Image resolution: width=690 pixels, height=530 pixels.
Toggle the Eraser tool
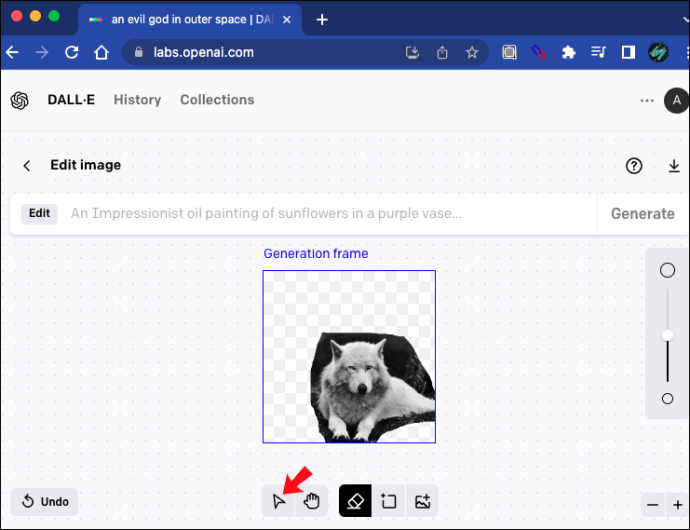355,501
